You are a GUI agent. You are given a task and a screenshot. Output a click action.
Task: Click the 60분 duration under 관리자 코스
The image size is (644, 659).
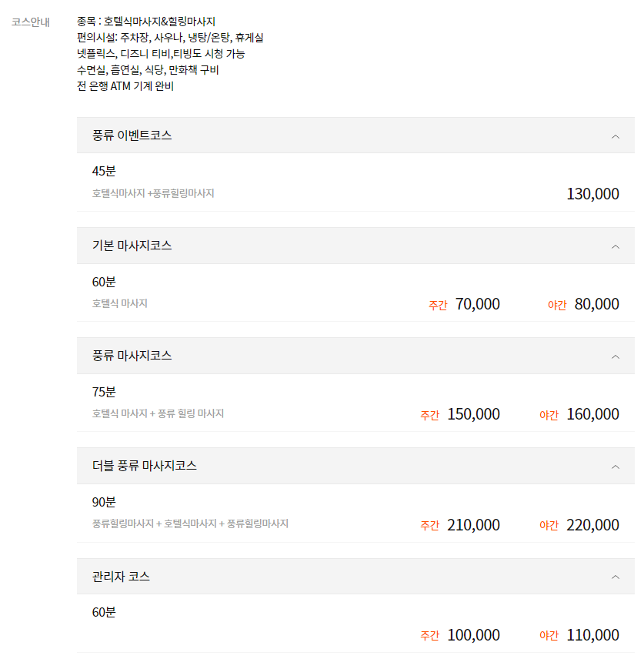point(98,611)
